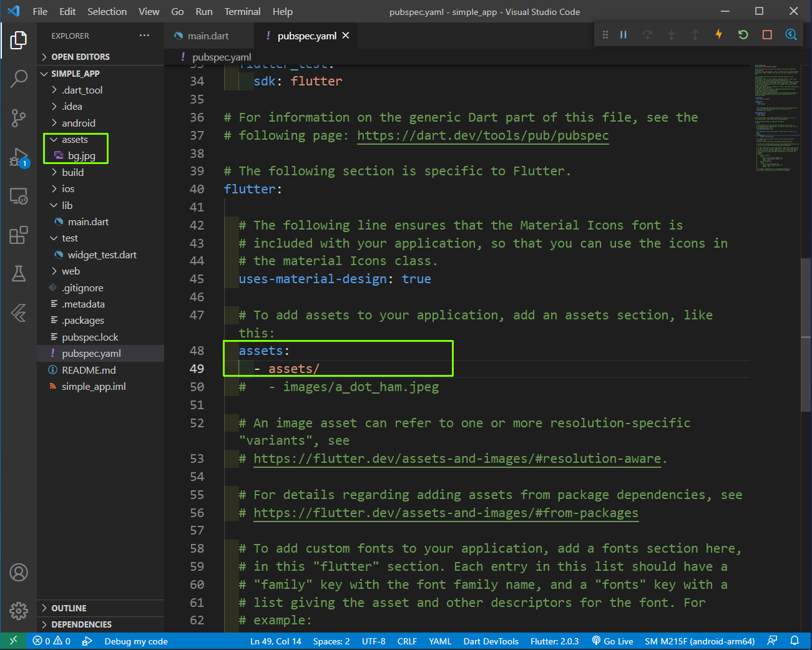Switch to the main.dart tab
812x650 pixels.
[x=208, y=36]
